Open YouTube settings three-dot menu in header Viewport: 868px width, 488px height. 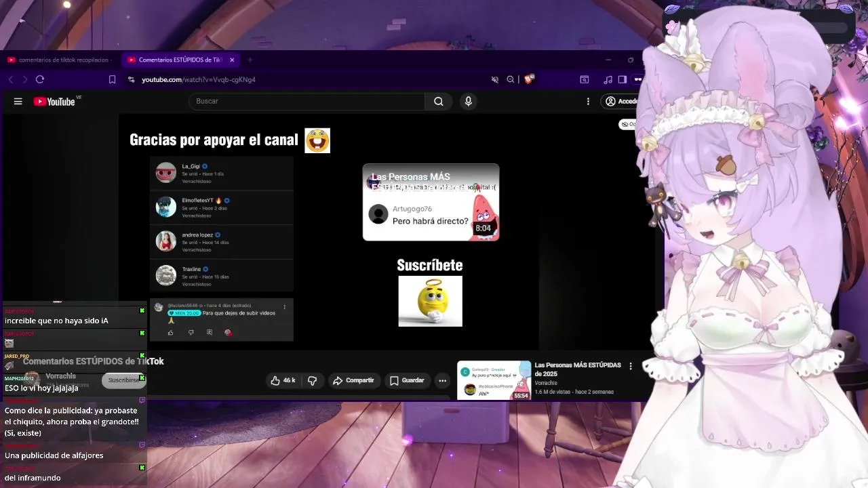pyautogui.click(x=588, y=102)
